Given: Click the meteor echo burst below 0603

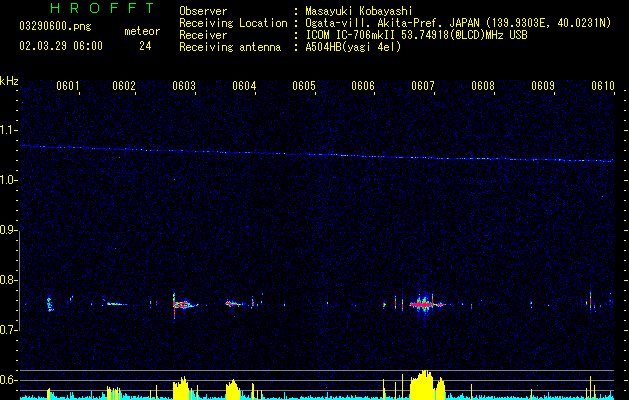Looking at the screenshot, I should point(184,305).
